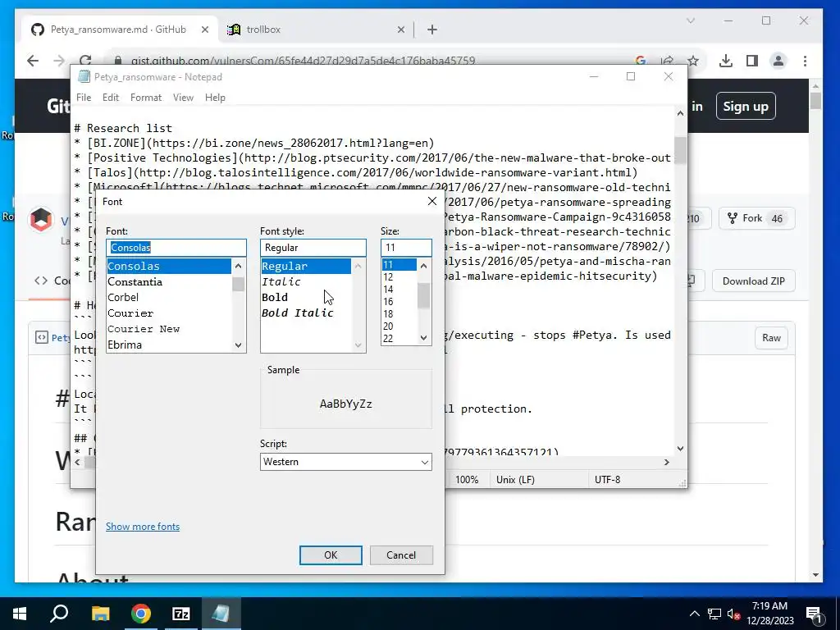This screenshot has width=840, height=630.
Task: Click Cancel in Font dialog
Action: coord(401,555)
